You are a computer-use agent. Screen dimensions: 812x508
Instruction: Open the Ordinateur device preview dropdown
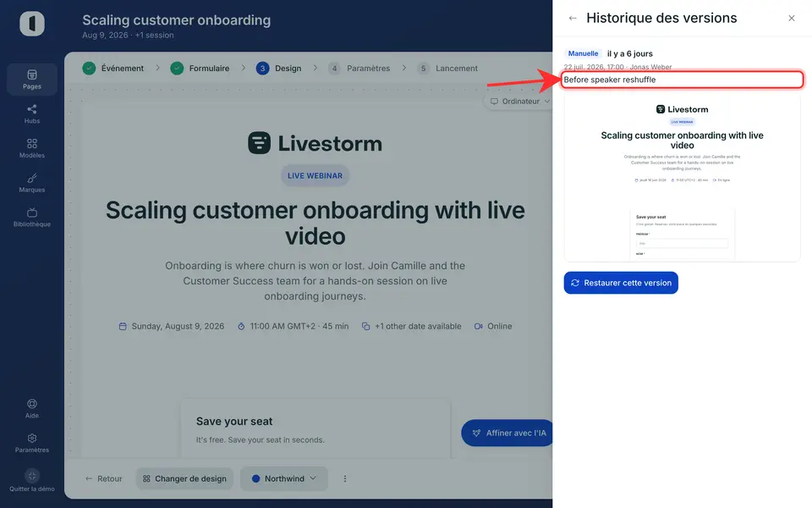point(519,101)
